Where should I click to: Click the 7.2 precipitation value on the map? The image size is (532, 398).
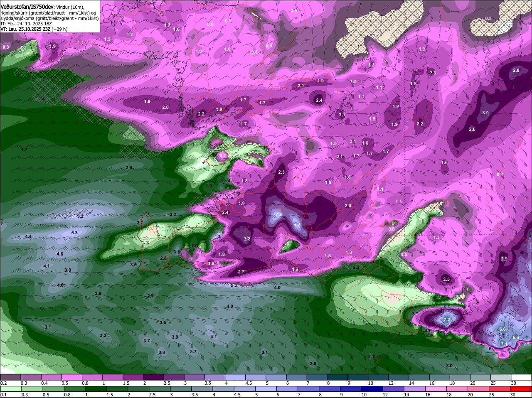tap(447, 319)
